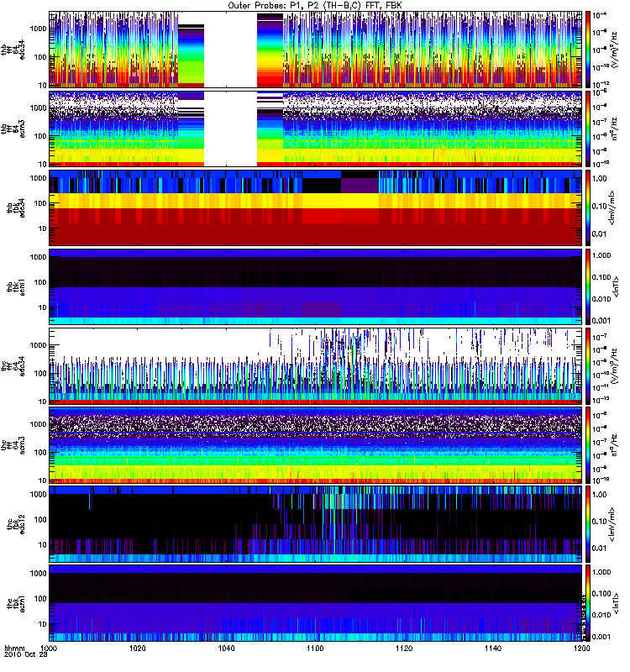Click the bottom time axis tick '1120'
The height and width of the screenshot is (672, 630).
click(404, 648)
